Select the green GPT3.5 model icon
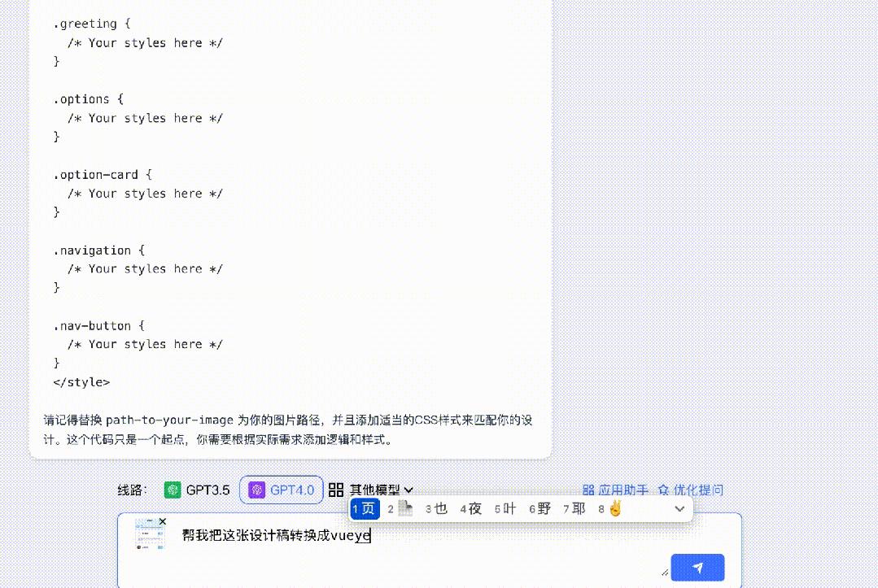 coord(169,489)
